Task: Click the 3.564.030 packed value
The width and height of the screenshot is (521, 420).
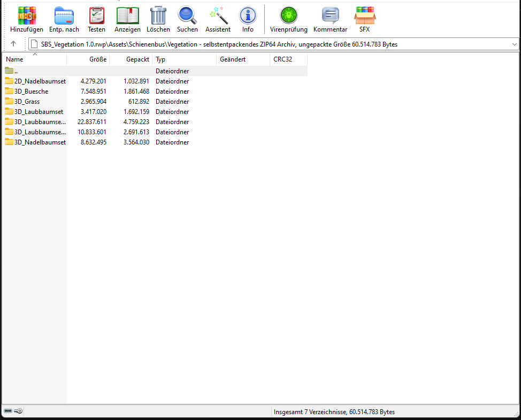Action: pyautogui.click(x=136, y=142)
